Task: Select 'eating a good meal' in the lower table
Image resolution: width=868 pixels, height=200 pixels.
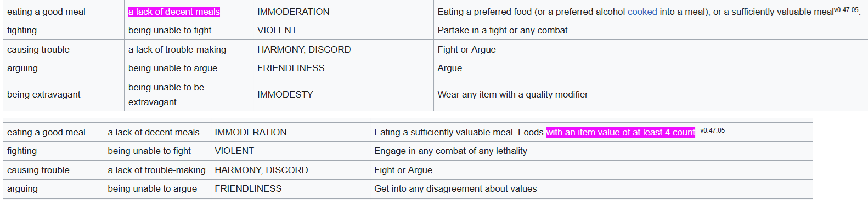Action: 46,132
